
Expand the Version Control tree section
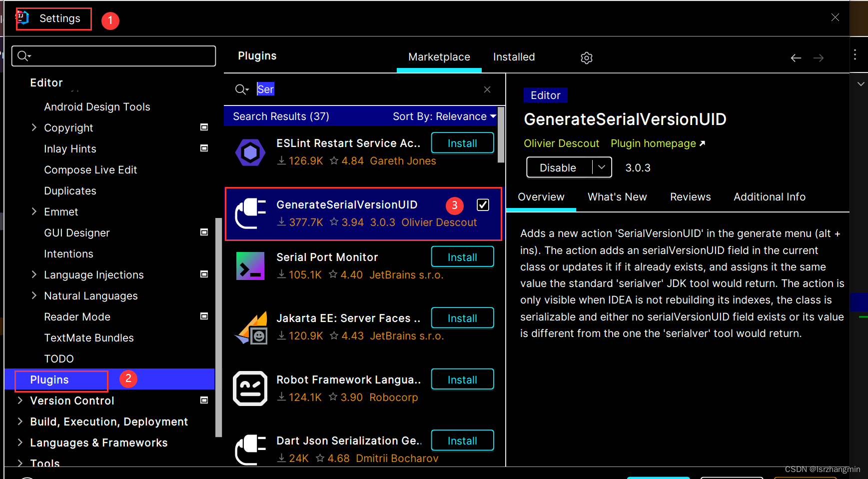pyautogui.click(x=20, y=400)
